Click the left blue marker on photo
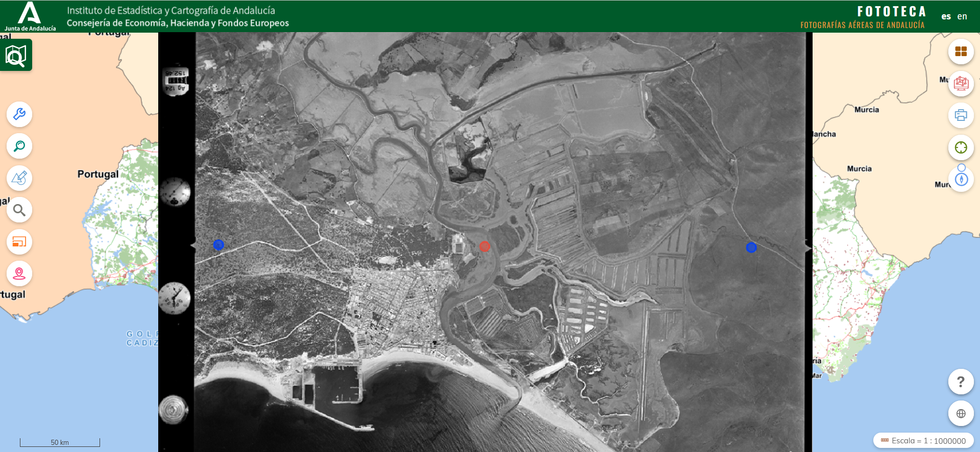Image resolution: width=980 pixels, height=452 pixels. (x=218, y=245)
